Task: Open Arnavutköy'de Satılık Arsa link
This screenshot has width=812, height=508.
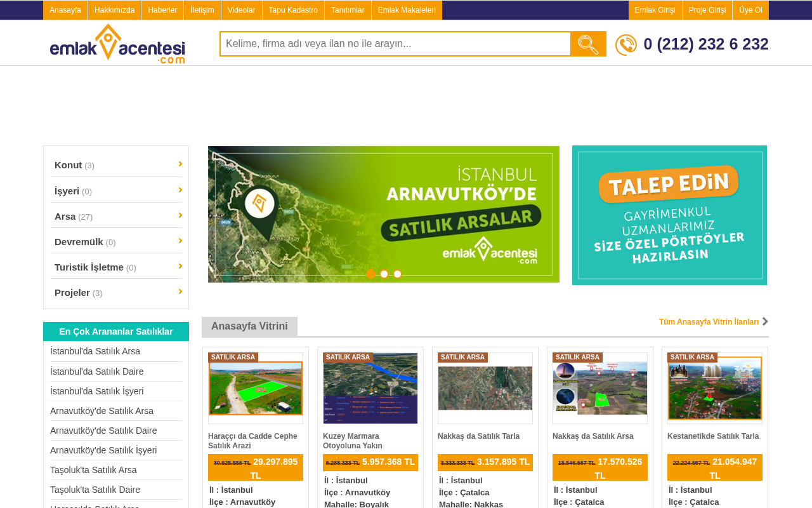Action: coord(101,411)
